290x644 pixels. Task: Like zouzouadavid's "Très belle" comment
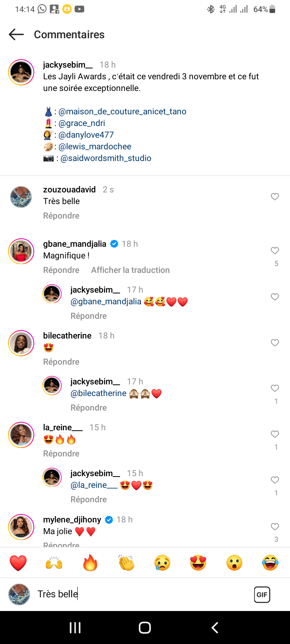tap(275, 196)
